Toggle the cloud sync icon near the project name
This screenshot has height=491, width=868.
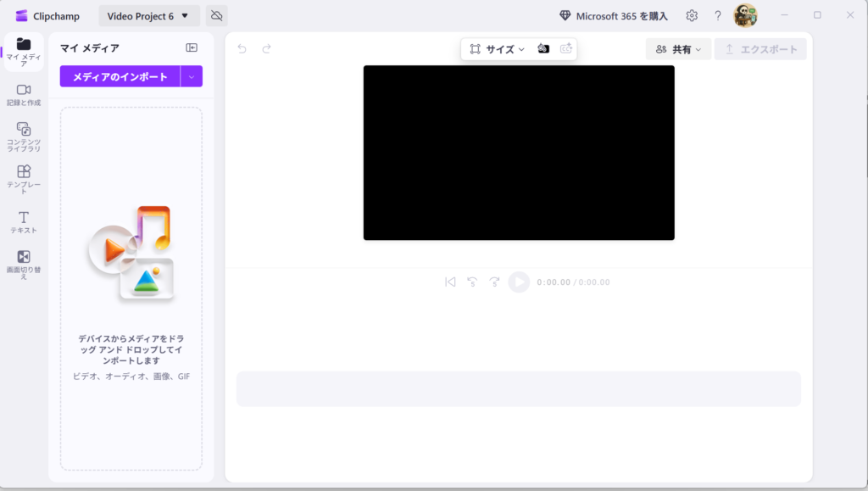(214, 15)
